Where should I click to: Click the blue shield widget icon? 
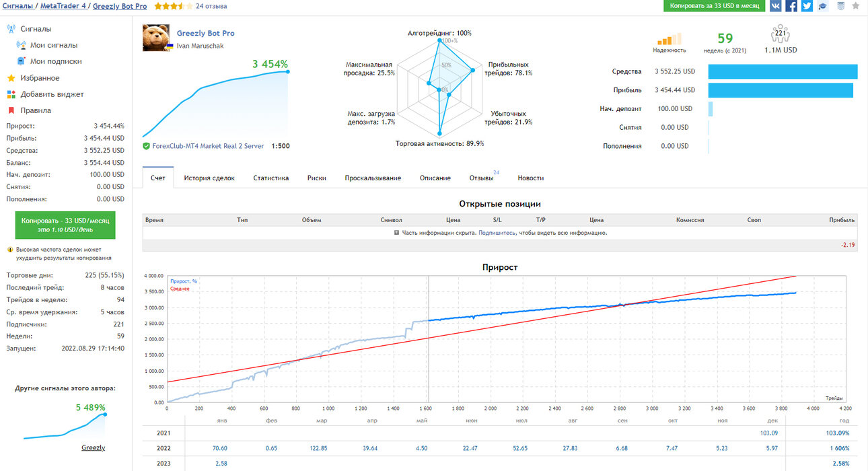840,6
